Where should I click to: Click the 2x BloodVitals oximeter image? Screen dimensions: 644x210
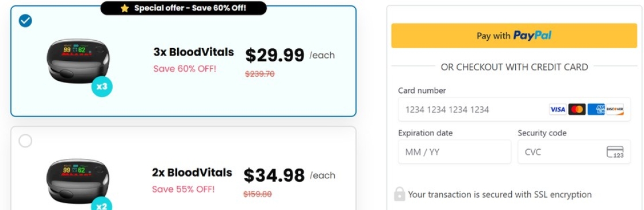pos(78,181)
